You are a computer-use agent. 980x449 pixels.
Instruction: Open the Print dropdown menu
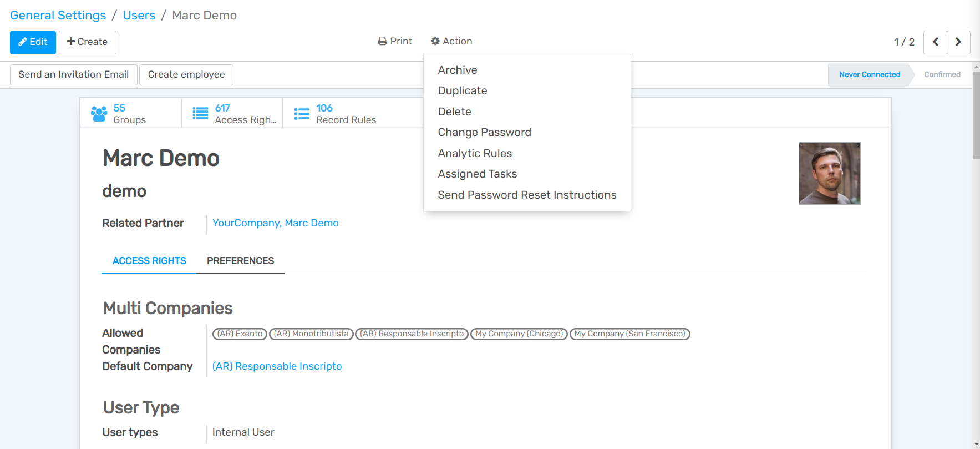395,41
